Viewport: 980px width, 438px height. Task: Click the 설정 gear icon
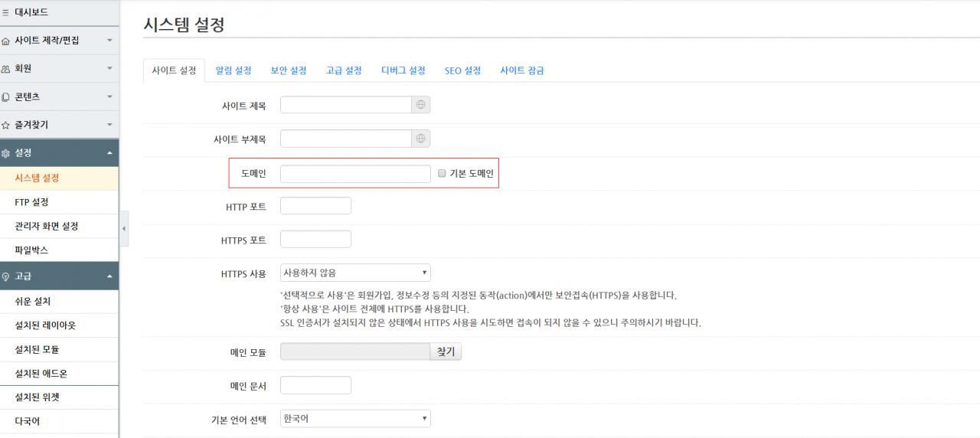tap(6, 153)
